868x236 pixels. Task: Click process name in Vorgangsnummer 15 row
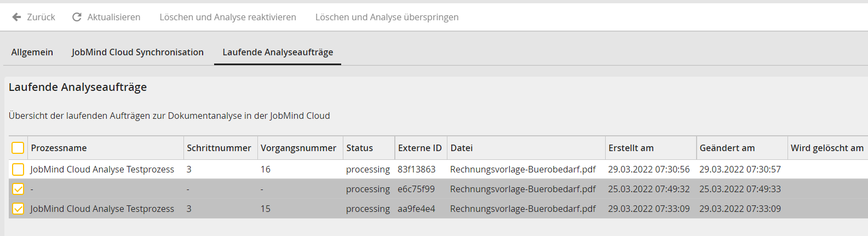[102, 209]
